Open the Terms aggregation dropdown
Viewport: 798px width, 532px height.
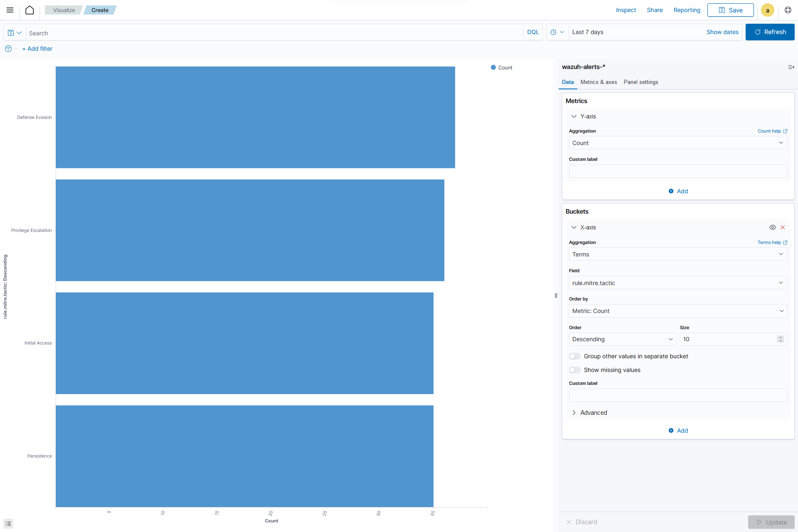678,254
